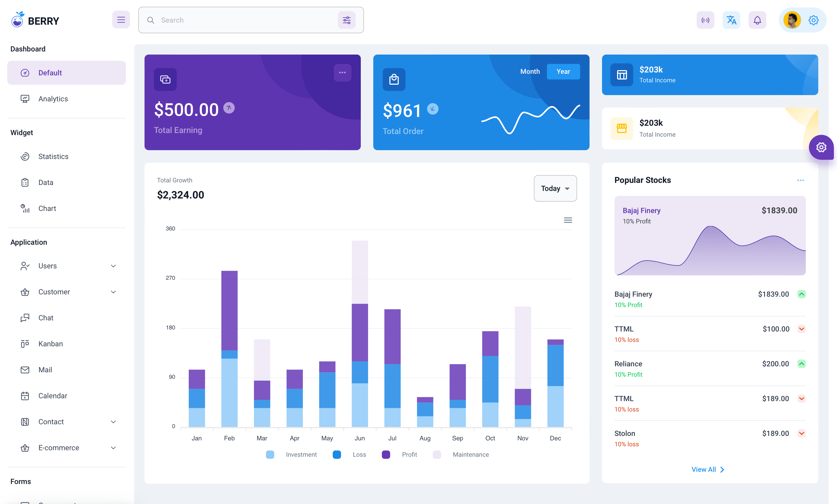The height and width of the screenshot is (504, 837).
Task: Click the filter sliders icon in search bar
Action: [347, 20]
